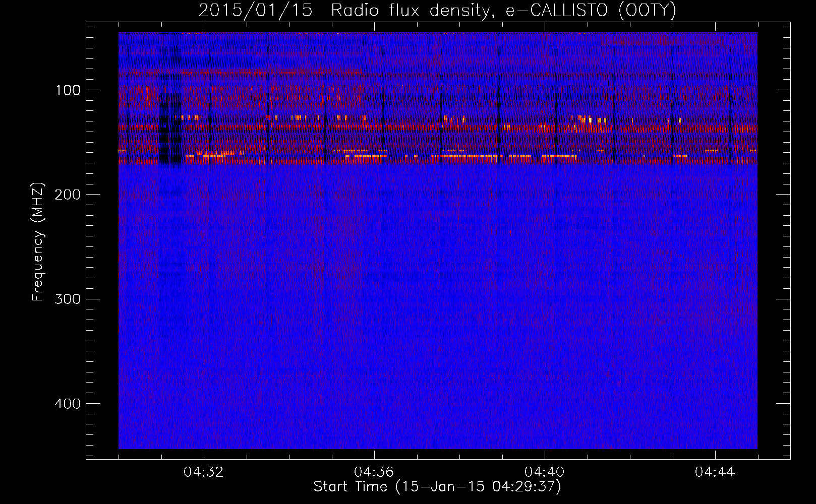Click the 04:44 time axis label
The height and width of the screenshot is (504, 816).
pos(715,472)
